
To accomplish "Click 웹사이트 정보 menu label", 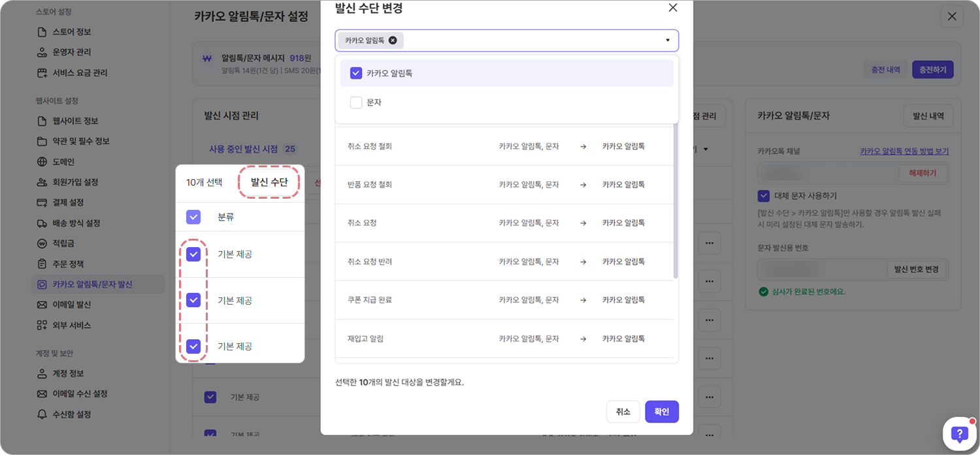I will (x=75, y=121).
